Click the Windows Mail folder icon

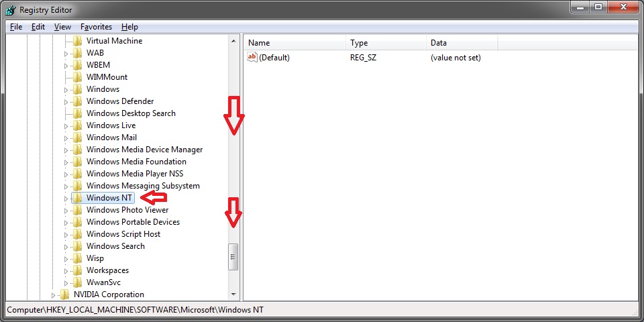pyautogui.click(x=77, y=137)
